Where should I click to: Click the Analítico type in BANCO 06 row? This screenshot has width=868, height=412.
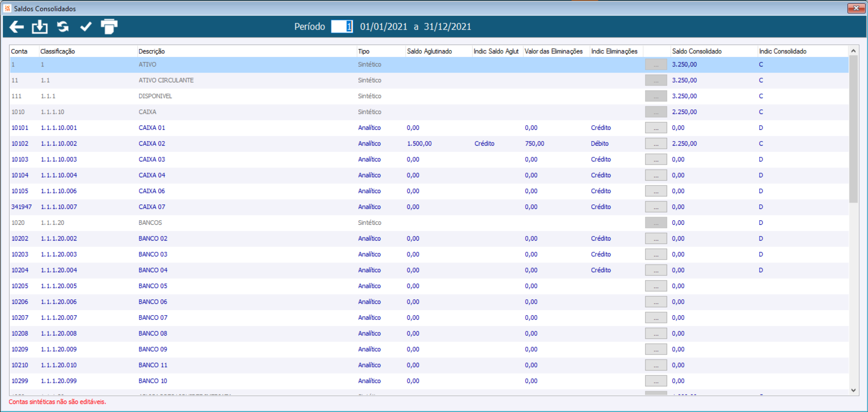[370, 302]
